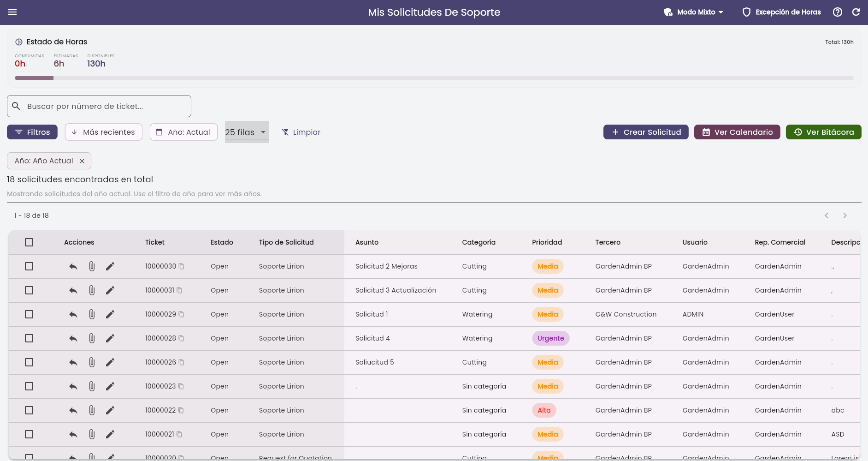Click the help question mark icon
Screen dimensions: 868x461
tap(838, 12)
